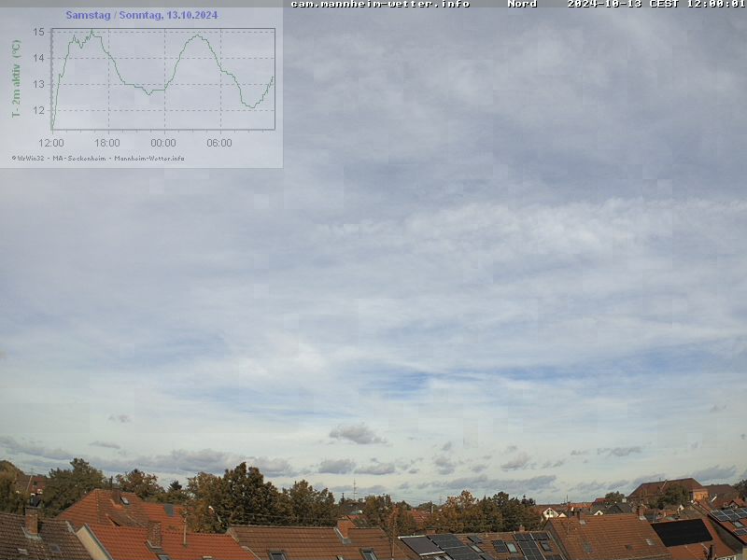The width and height of the screenshot is (747, 560).
Task: Click the small dark cloud above the horizon
Action: pos(356,433)
